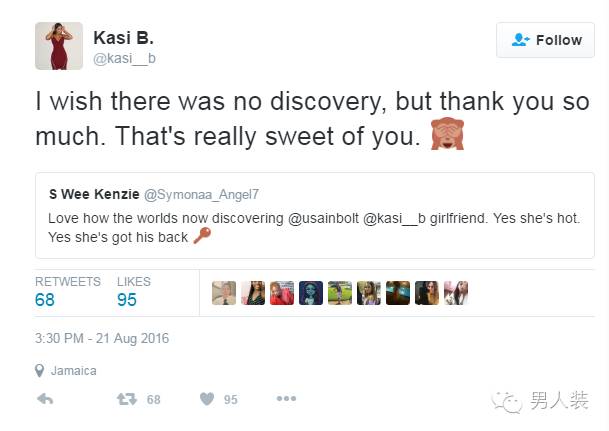The image size is (609, 431).
Task: Open Kasi B. profile picture
Action: tap(59, 46)
